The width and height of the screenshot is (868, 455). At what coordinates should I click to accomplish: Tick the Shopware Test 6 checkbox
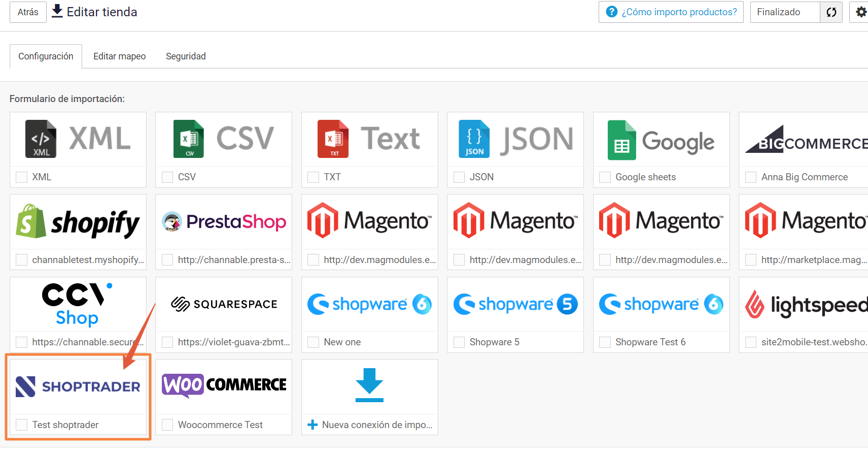(x=605, y=342)
